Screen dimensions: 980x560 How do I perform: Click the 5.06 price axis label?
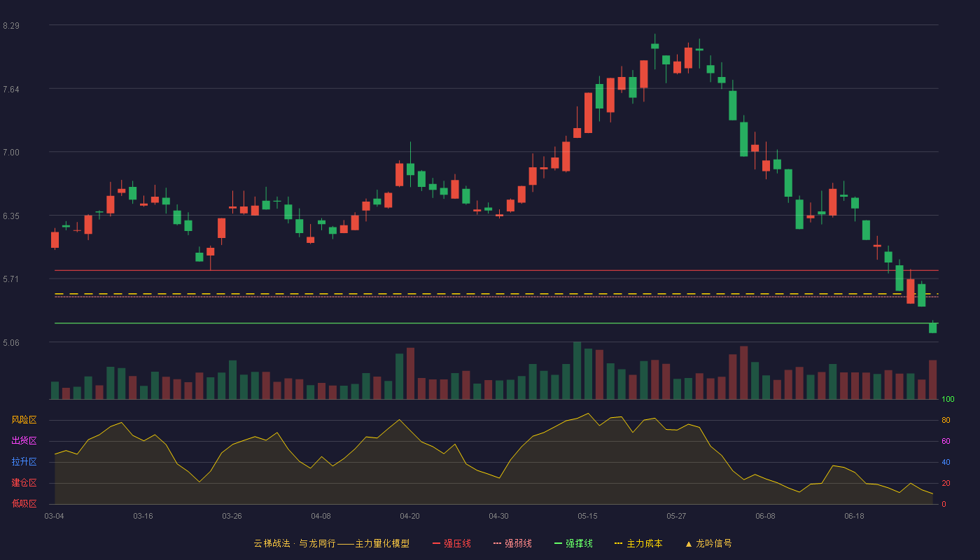click(x=11, y=343)
